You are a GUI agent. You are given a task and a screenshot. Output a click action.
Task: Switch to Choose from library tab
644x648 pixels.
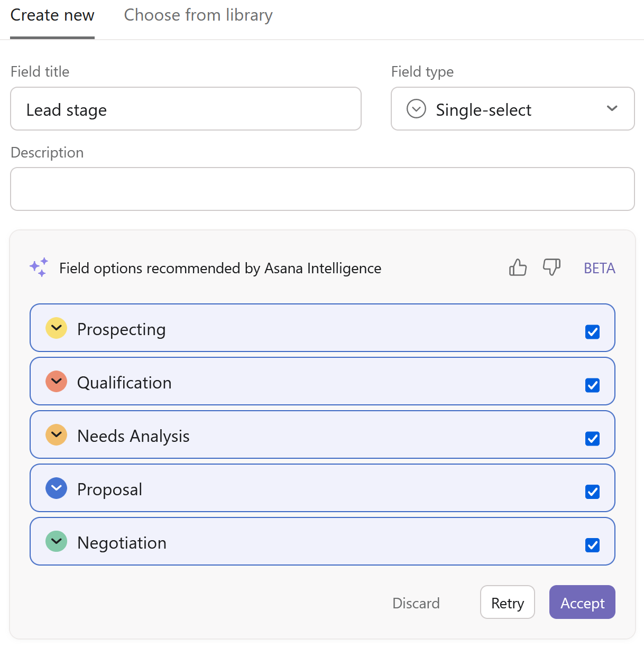pos(198,15)
